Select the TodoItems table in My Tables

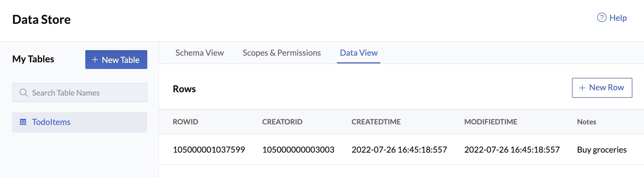tap(51, 122)
